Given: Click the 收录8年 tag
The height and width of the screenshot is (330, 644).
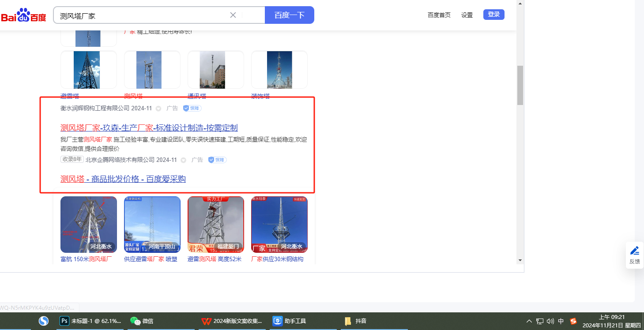Looking at the screenshot, I should (x=72, y=159).
